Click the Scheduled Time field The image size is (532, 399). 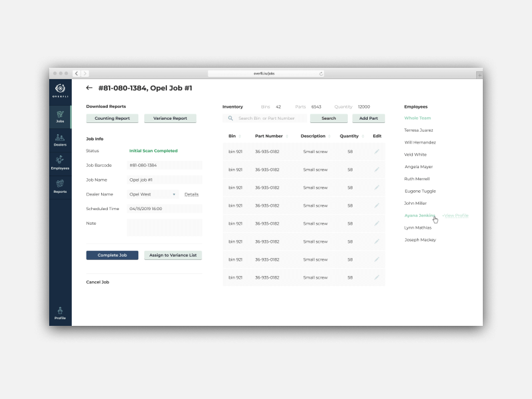(x=164, y=209)
